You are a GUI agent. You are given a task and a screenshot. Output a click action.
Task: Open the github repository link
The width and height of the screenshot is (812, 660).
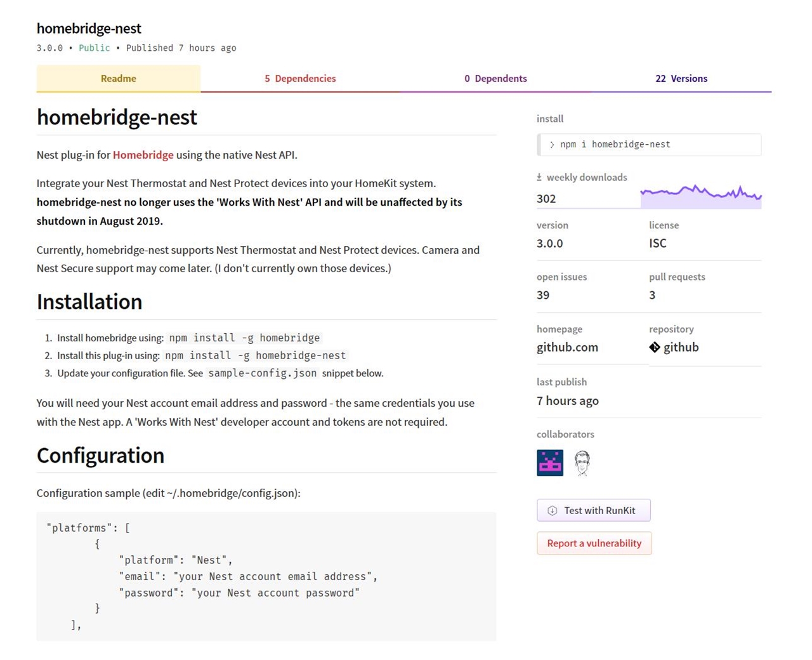(x=681, y=347)
